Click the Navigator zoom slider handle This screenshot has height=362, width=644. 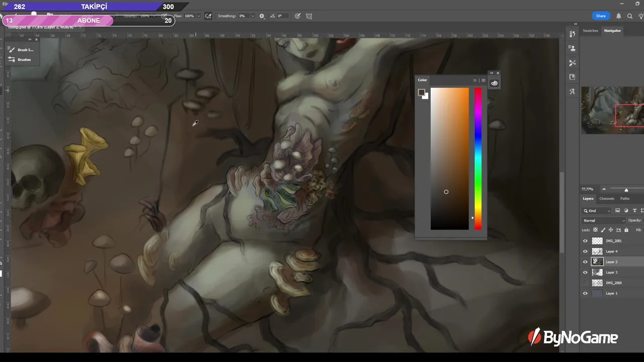[626, 190]
